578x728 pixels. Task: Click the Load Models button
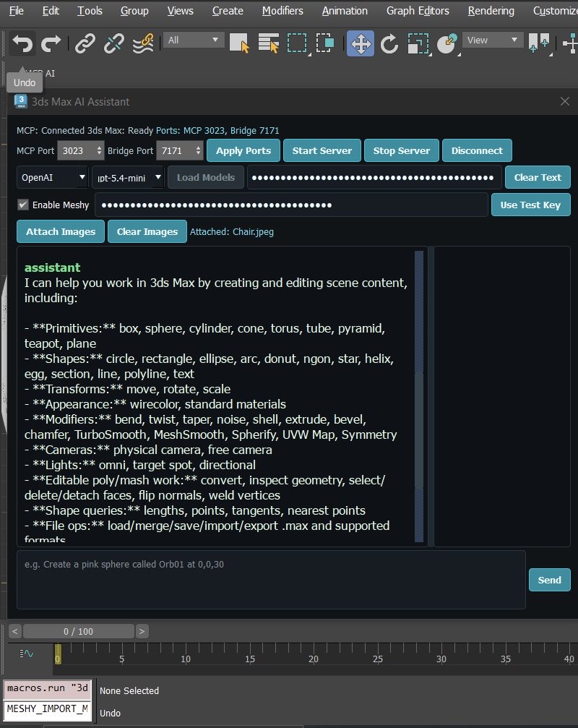(x=205, y=177)
